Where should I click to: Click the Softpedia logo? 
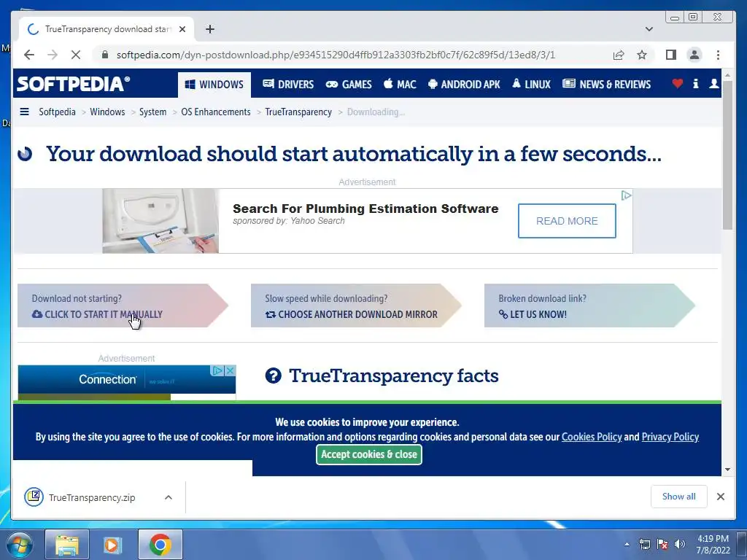[x=74, y=84]
